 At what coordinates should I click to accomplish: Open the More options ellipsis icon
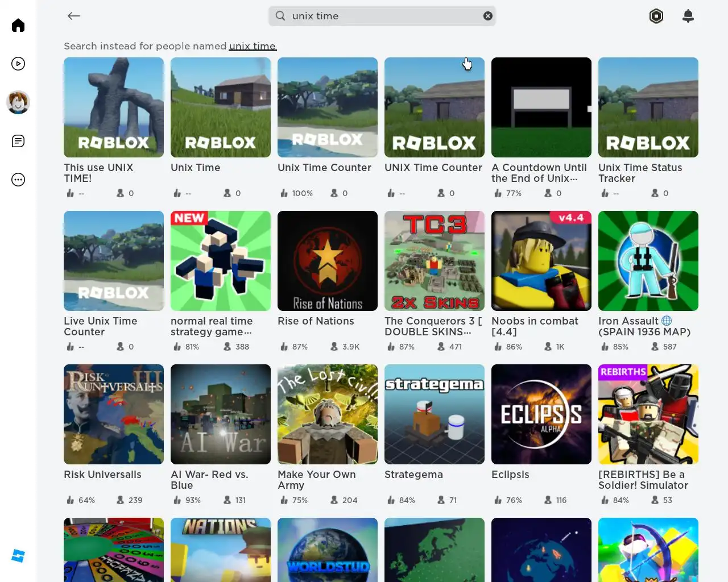(18, 180)
